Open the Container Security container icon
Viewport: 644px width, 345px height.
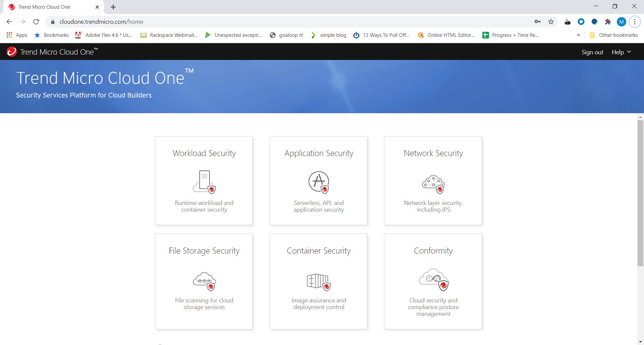pyautogui.click(x=319, y=282)
